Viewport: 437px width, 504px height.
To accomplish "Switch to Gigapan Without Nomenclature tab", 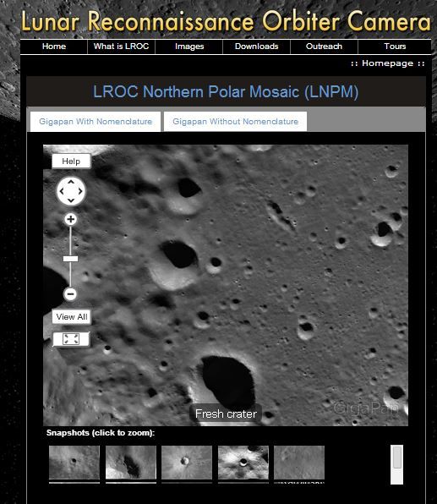I will [x=236, y=122].
